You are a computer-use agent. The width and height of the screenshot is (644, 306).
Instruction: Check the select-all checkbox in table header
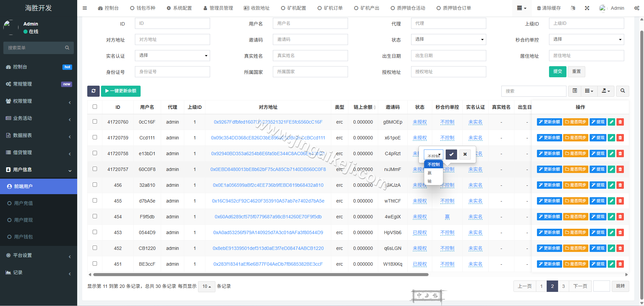click(x=95, y=106)
